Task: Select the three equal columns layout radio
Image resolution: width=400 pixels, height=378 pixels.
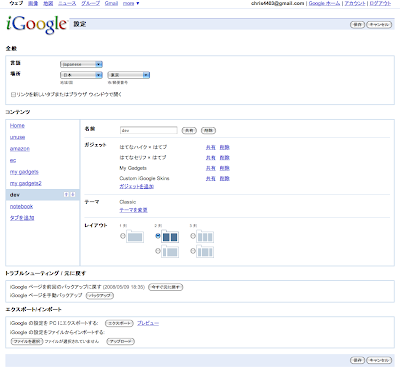Action: click(193, 236)
